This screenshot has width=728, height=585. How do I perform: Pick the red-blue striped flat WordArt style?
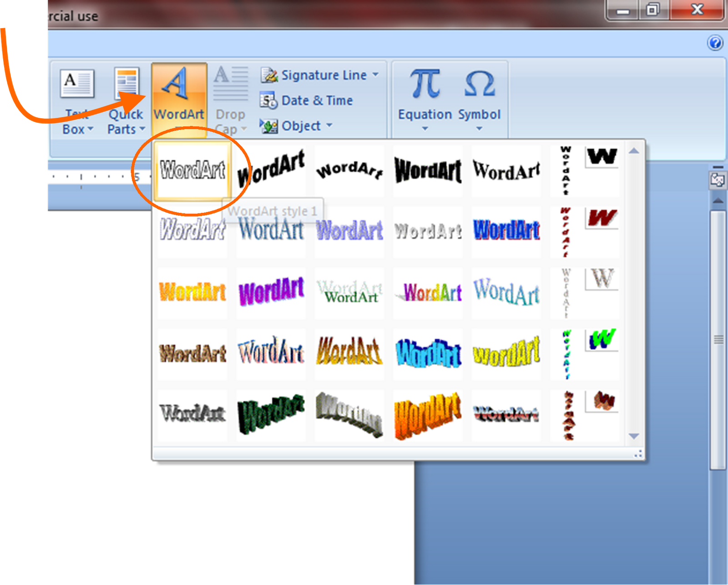(506, 414)
